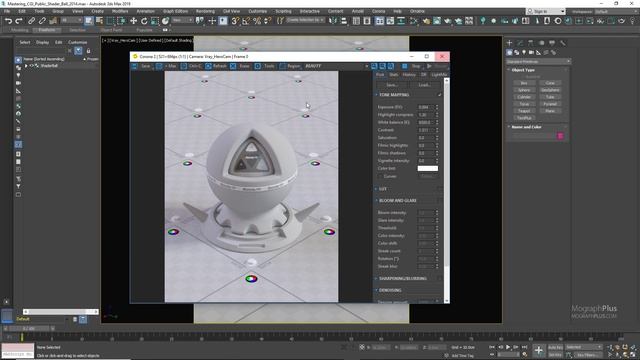
Task: Open the Utilities wrench tab
Action: pyautogui.click(x=563, y=42)
